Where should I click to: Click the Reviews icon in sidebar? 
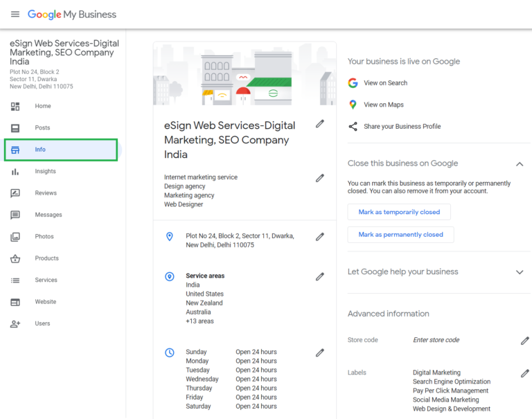coord(15,193)
